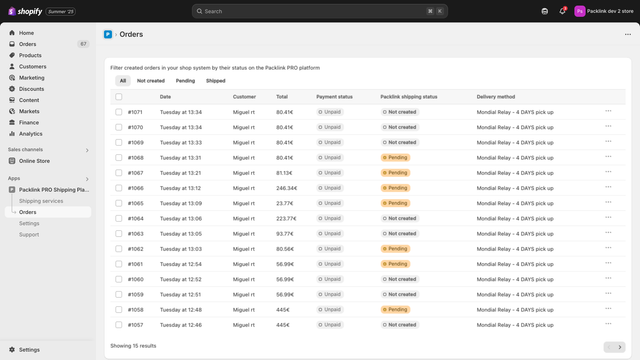Click the Finance bank icon
640x360 pixels.
click(12, 122)
